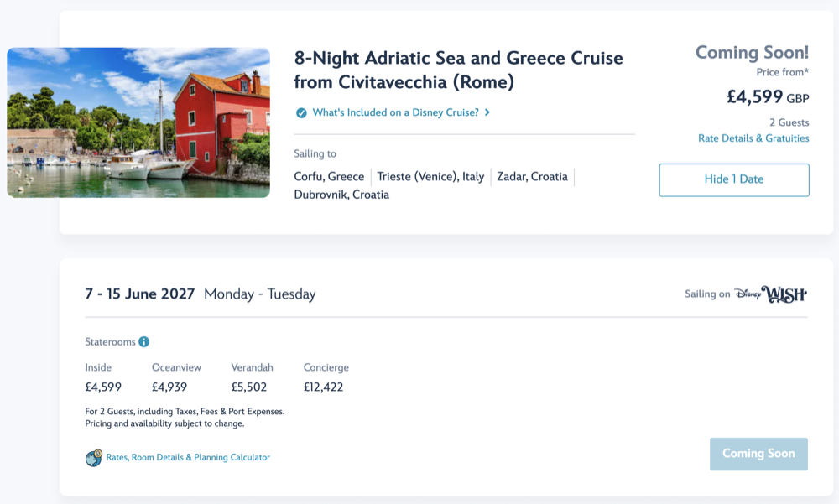Click the Trieste (Venice), Italy port

430,177
